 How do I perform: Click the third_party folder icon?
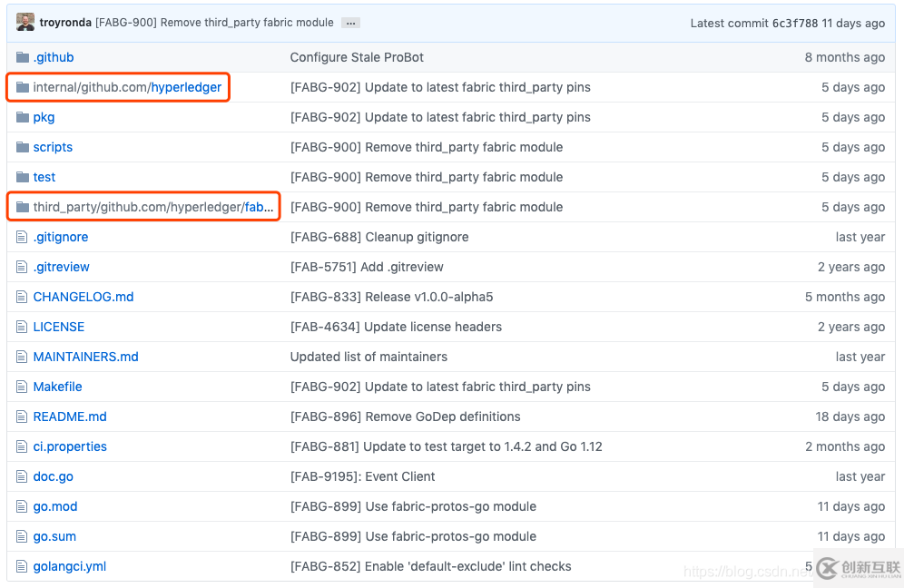(x=23, y=207)
